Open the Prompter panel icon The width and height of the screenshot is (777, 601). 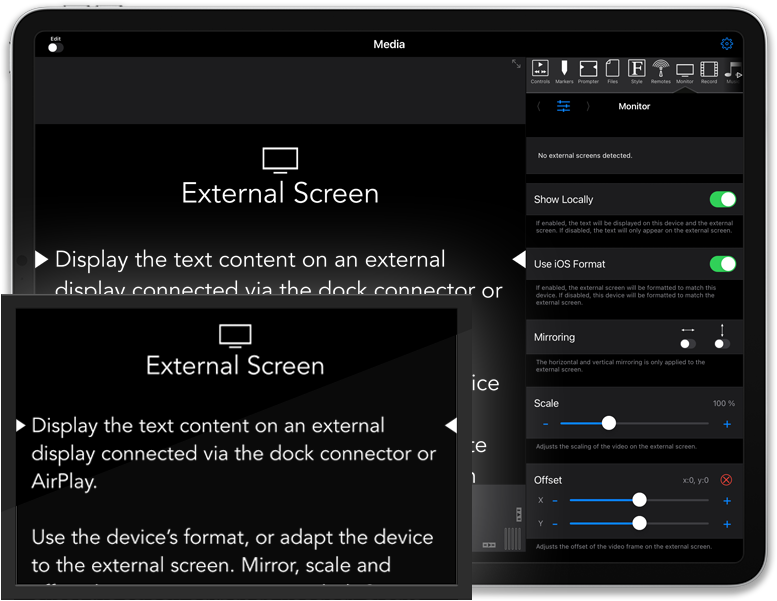pyautogui.click(x=588, y=71)
